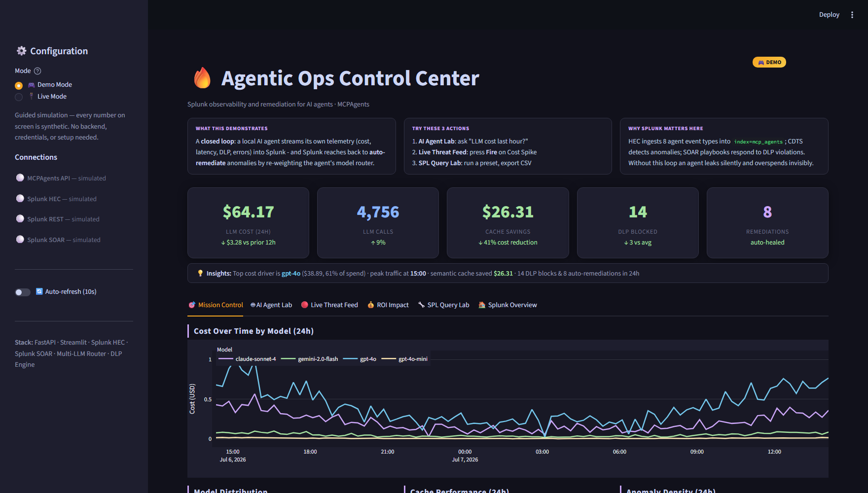Click the Cost Over Time by Model heading
The height and width of the screenshot is (493, 868).
(253, 331)
